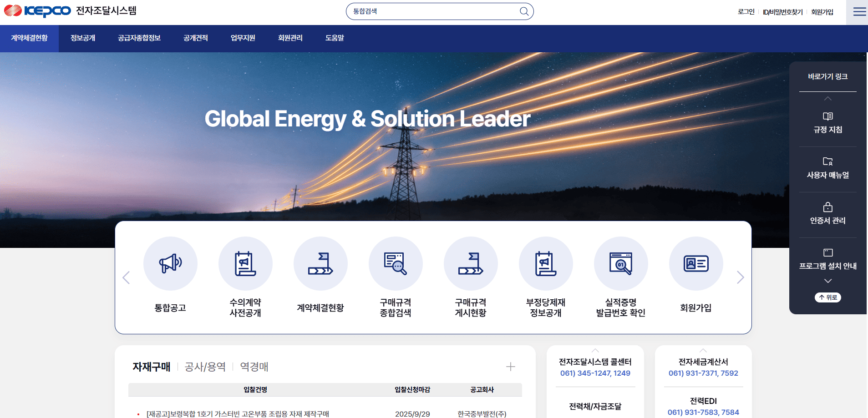
Task: Open the [재공고]보령복합 1호기 bid listing
Action: 238,413
